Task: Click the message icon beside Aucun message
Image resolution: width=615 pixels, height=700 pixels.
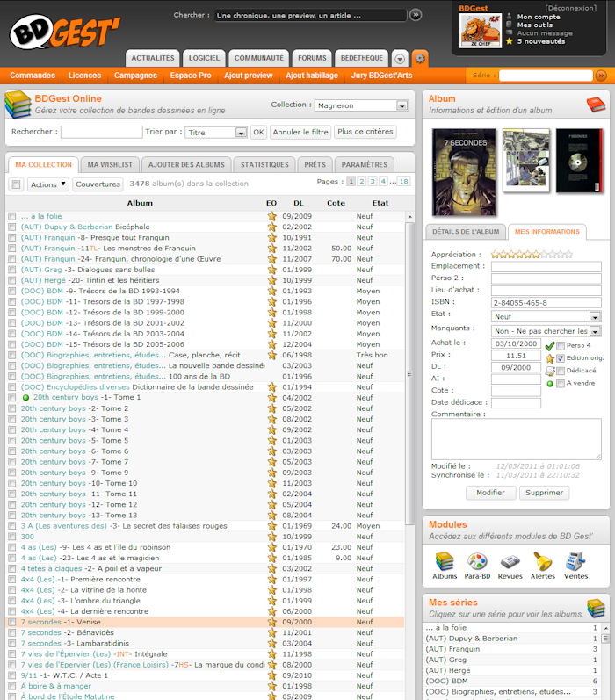Action: [510, 32]
